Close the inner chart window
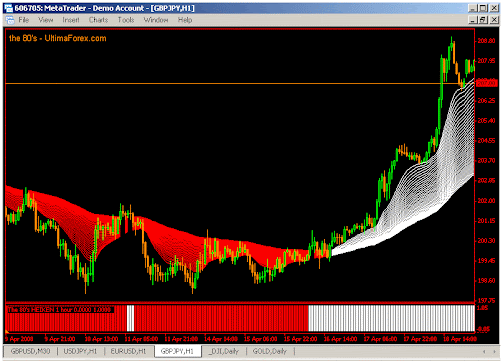The width and height of the screenshot is (503, 361). [494, 20]
